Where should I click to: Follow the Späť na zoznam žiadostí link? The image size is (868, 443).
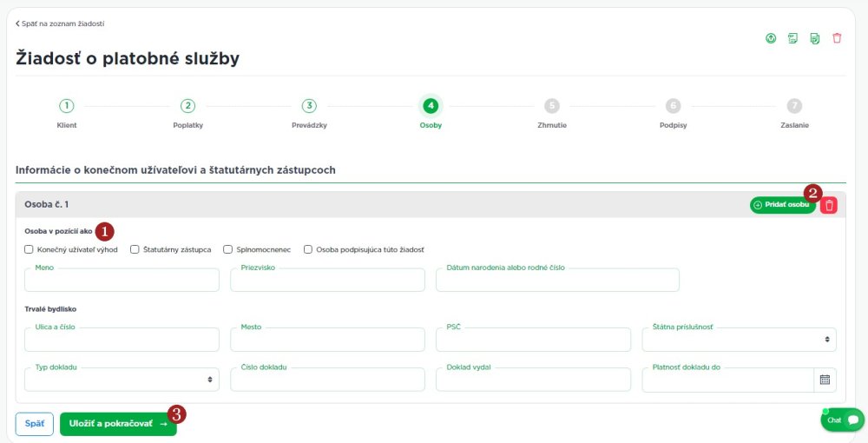pyautogui.click(x=60, y=23)
